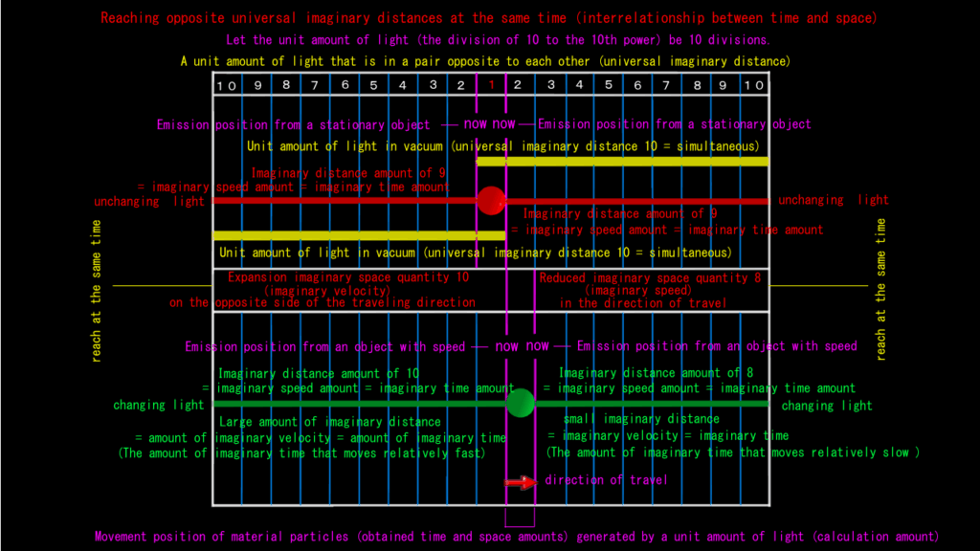The image size is (980, 551).
Task: Click the lower yellow bar on the left side
Action: tap(359, 235)
